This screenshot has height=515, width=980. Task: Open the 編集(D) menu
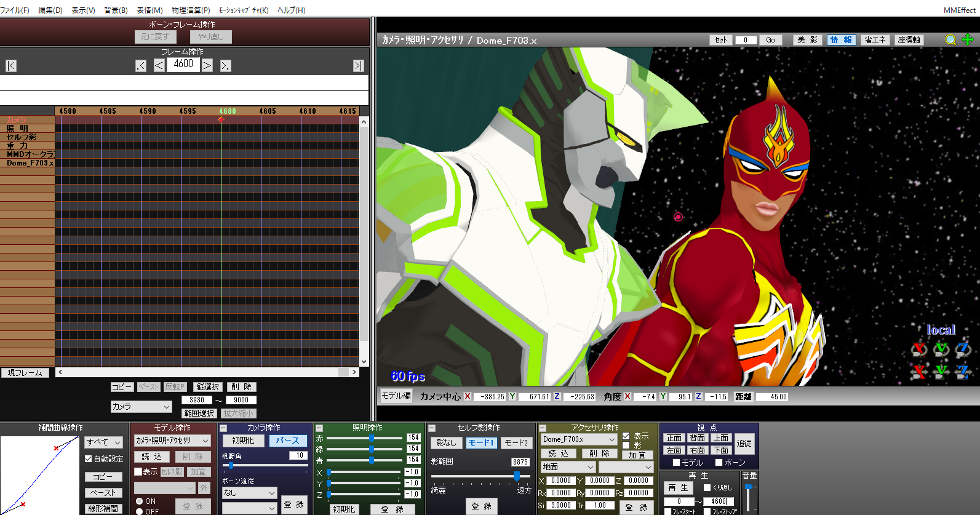tap(50, 10)
